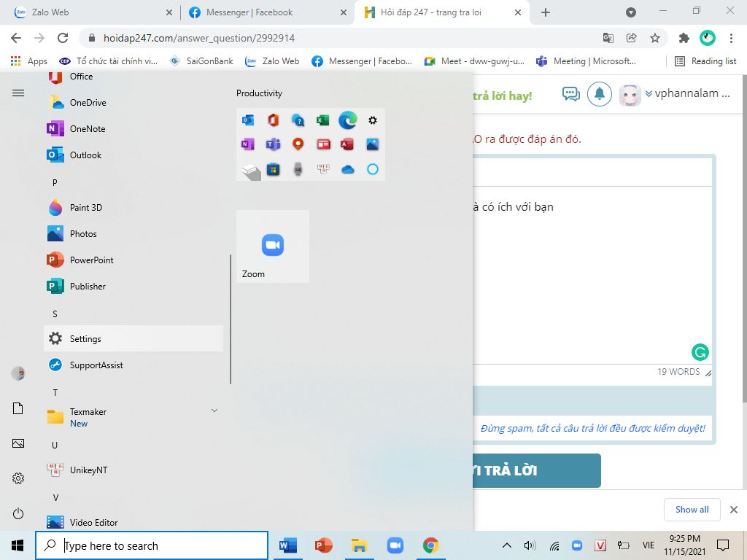
Task: Open the Reading list panel
Action: coord(705,61)
